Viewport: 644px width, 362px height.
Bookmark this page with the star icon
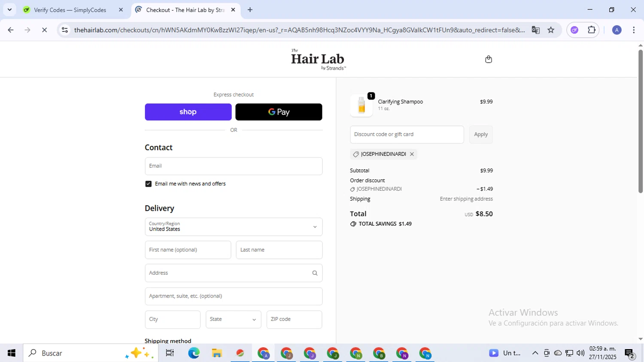pyautogui.click(x=551, y=30)
